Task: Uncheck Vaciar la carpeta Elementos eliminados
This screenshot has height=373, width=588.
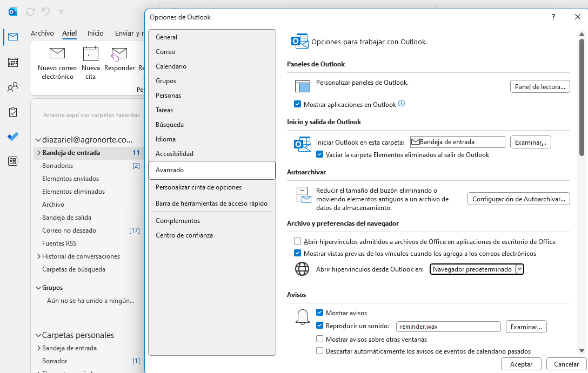Action: [319, 154]
